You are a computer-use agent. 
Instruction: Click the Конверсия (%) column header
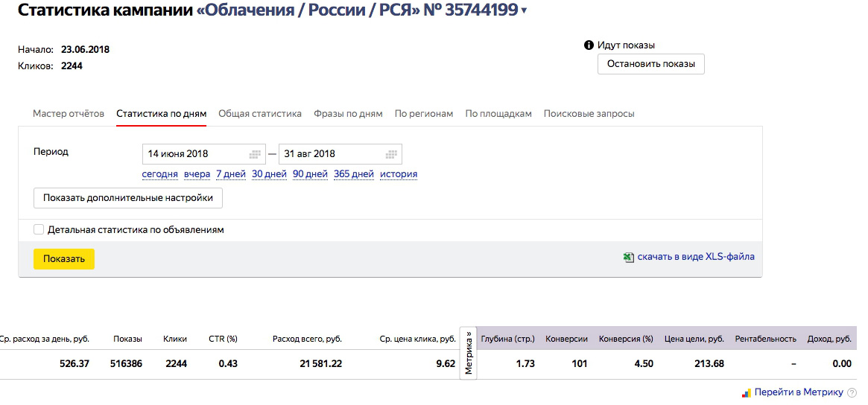click(x=626, y=339)
